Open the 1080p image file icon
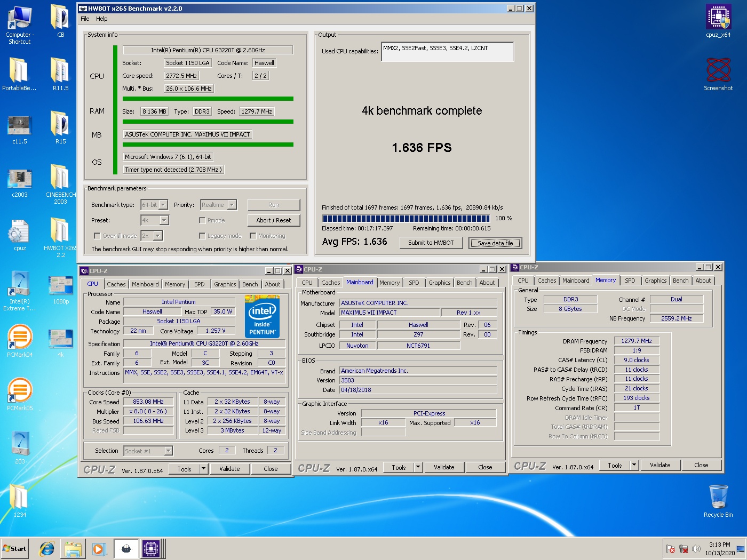Viewport: 747px width, 560px height. 60,290
